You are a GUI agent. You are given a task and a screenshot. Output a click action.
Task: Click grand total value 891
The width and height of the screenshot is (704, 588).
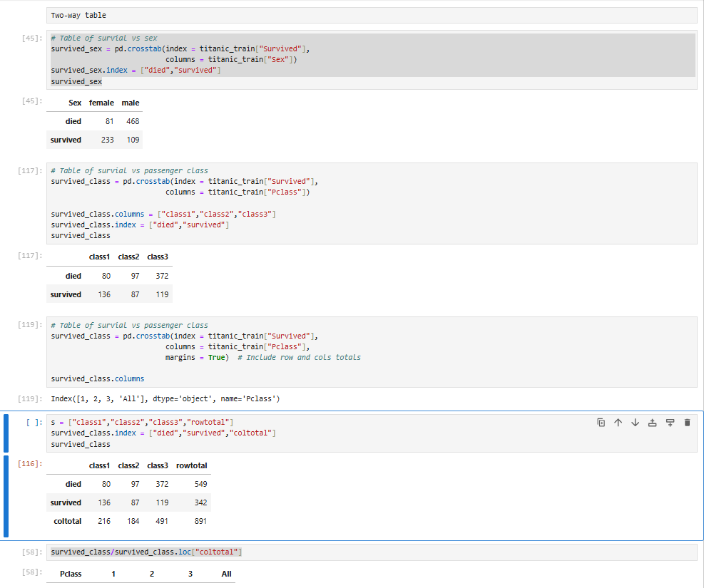point(200,521)
